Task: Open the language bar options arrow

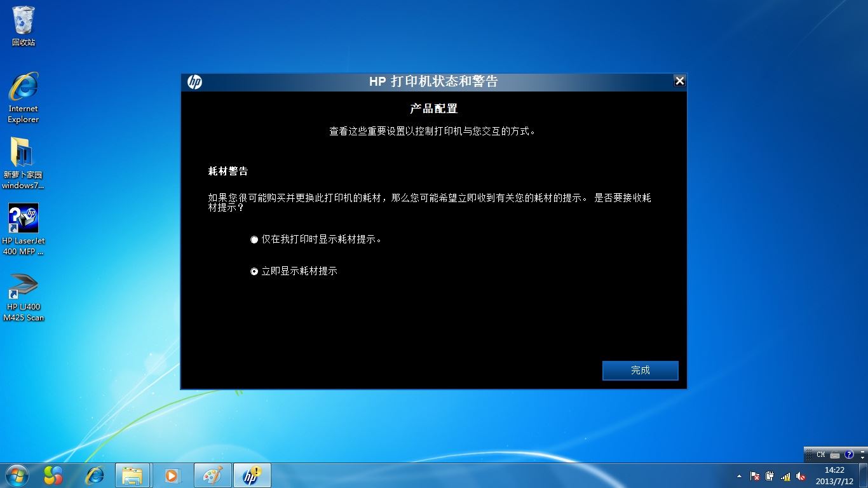Action: (x=862, y=458)
